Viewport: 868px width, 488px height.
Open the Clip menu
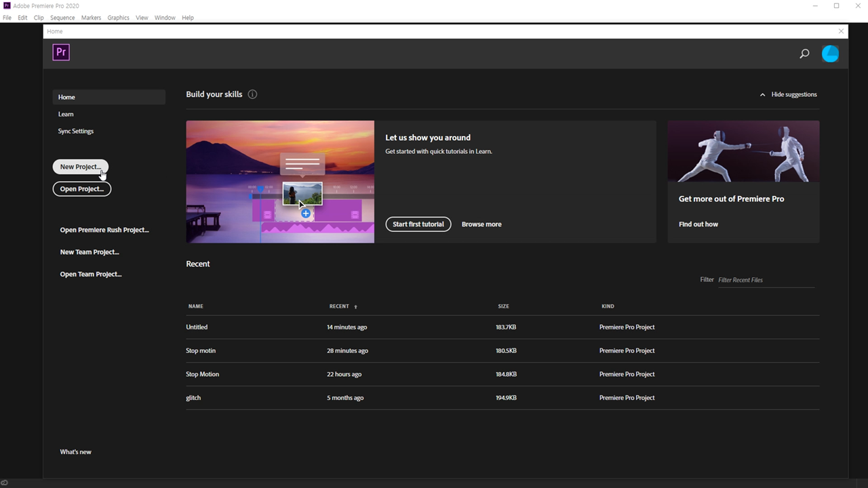tap(39, 18)
